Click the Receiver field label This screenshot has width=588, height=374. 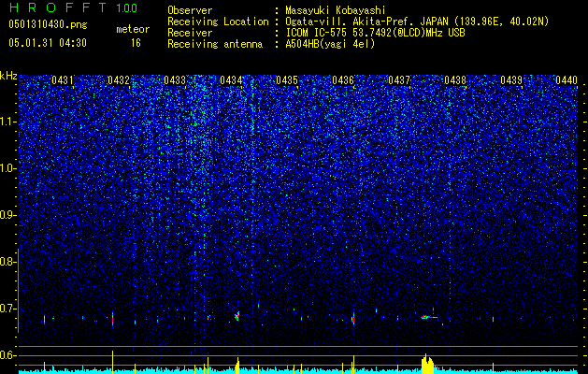pos(190,33)
